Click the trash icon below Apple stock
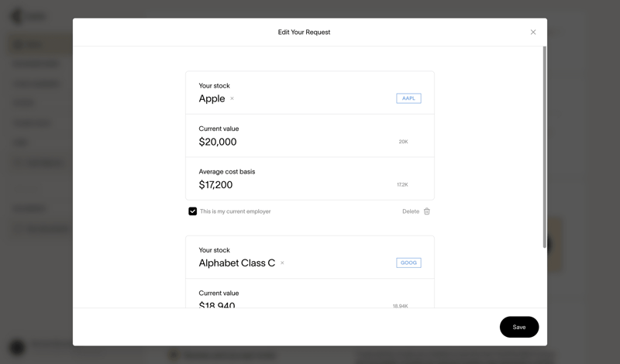Viewport: 620px width, 364px height. (427, 211)
